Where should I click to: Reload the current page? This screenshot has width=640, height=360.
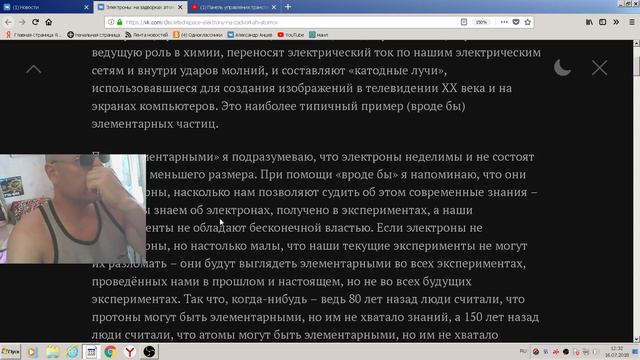(36, 22)
